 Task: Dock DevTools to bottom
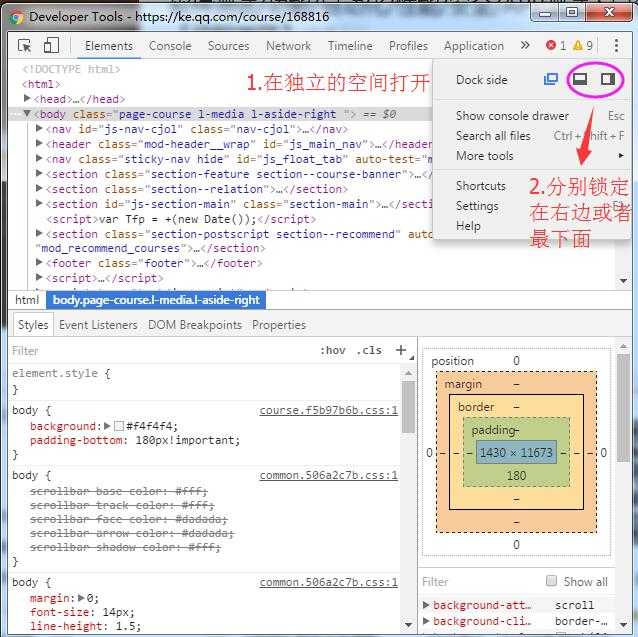coord(580,79)
